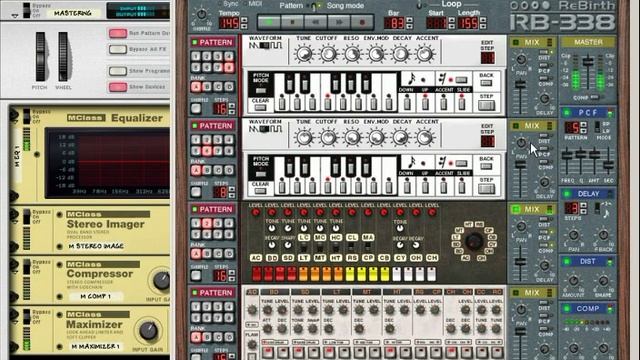
Task: Select Bank D in the 808 section
Action: click(x=229, y=254)
